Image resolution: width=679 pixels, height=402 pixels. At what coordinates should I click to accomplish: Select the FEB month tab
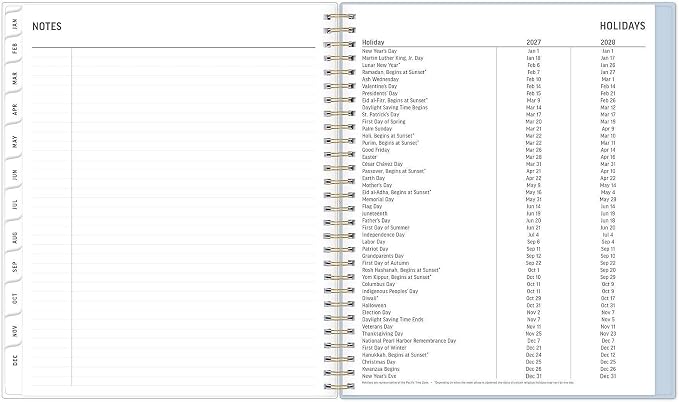14,48
